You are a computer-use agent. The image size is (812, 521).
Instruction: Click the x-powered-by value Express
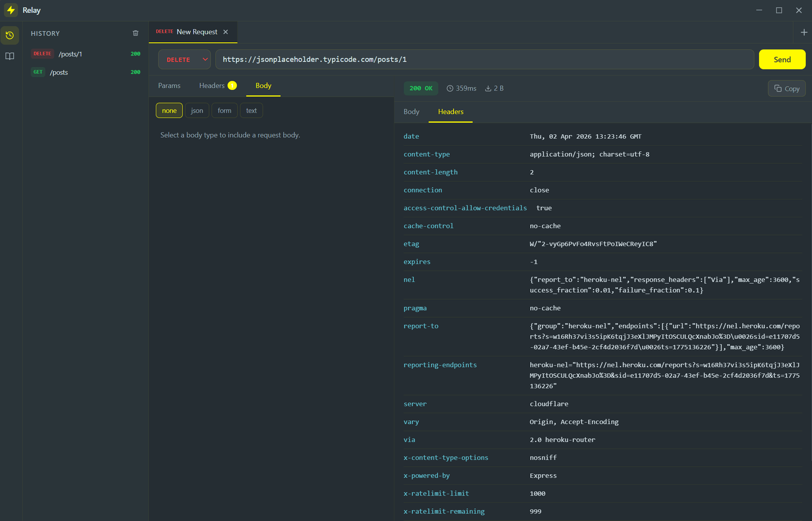(x=543, y=476)
